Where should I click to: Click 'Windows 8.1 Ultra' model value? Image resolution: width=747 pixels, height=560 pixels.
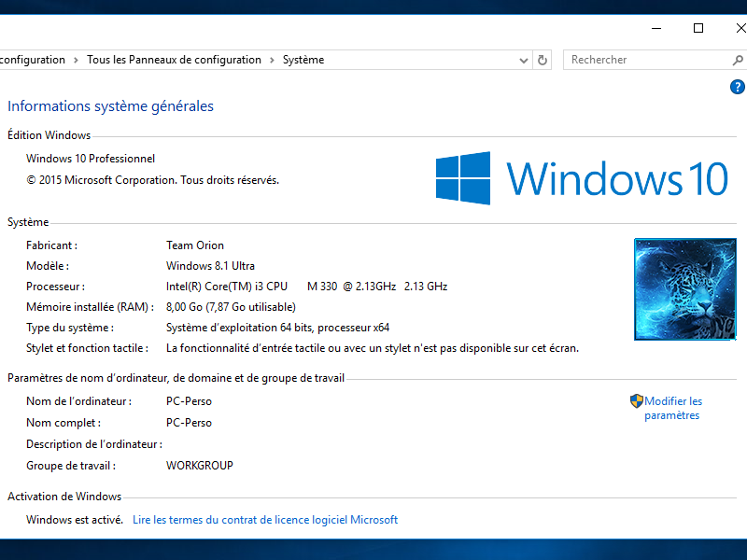210,266
